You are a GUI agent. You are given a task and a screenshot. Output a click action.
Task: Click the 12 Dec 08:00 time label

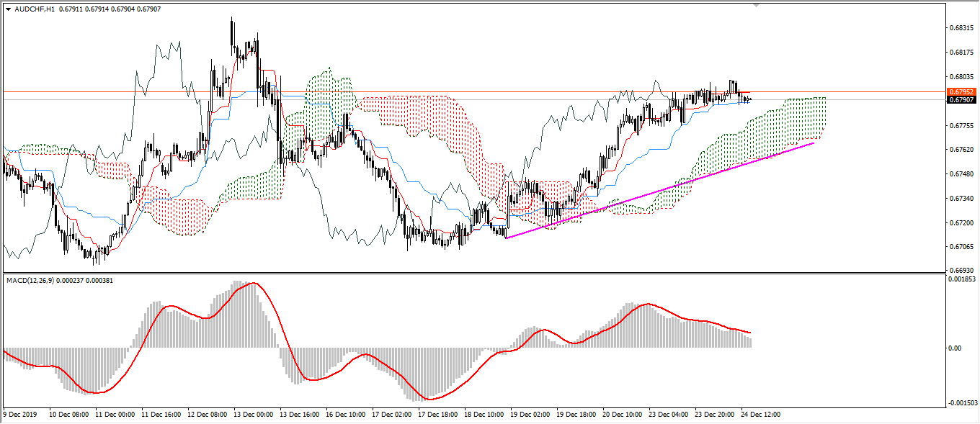tap(208, 415)
